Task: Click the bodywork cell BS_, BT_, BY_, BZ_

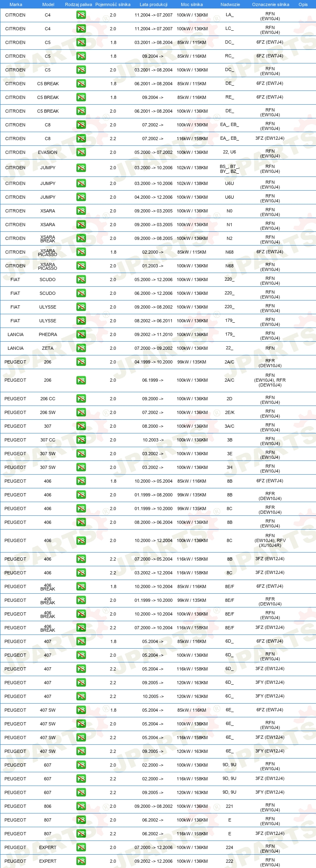Action: [x=230, y=169]
